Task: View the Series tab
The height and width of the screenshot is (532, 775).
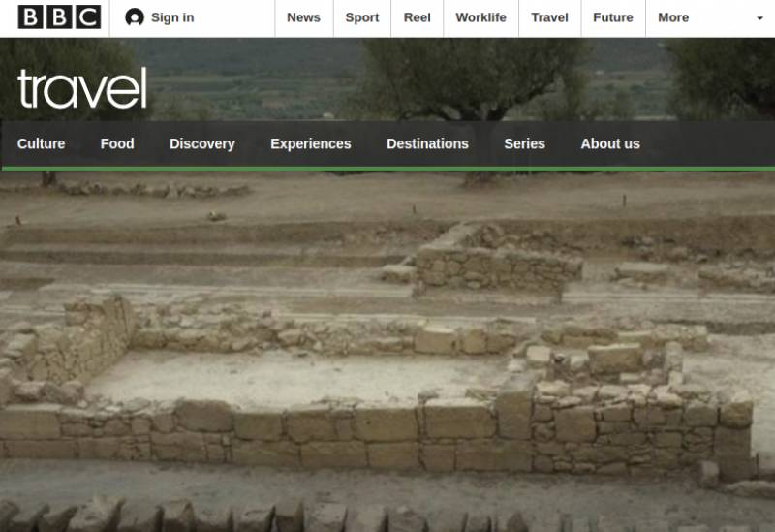Action: coord(524,143)
